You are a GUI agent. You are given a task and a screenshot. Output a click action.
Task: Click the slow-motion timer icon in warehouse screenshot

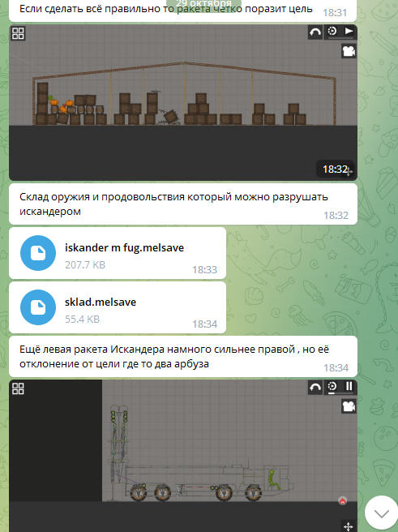click(332, 32)
